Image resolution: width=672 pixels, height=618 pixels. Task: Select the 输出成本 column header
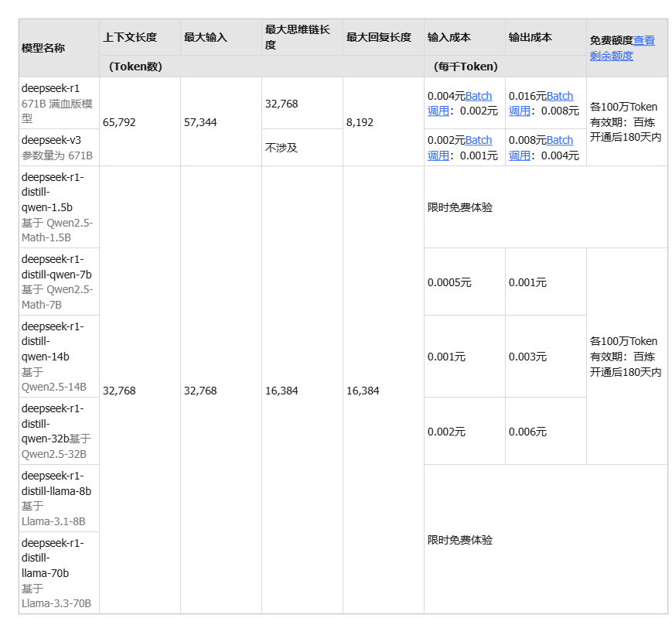[x=546, y=37]
